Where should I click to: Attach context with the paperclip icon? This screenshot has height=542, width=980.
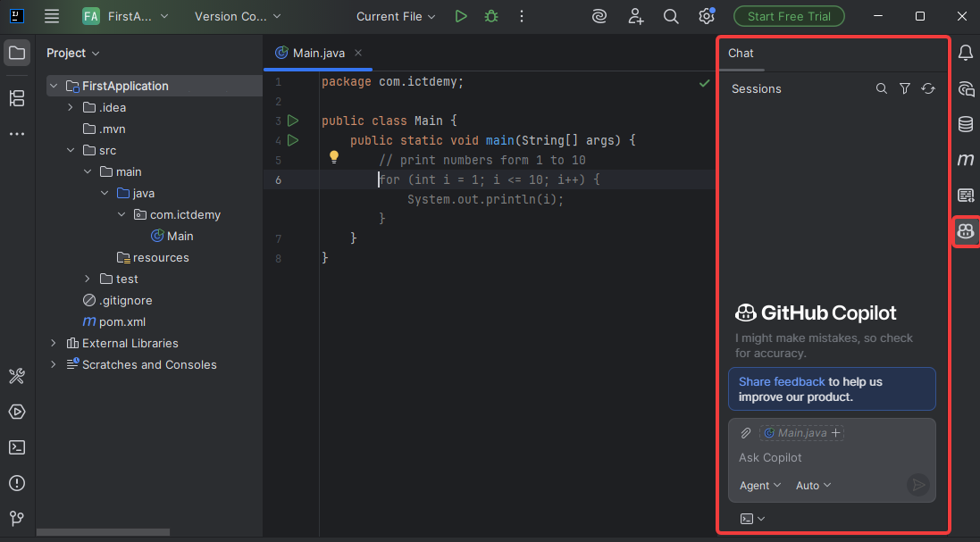pyautogui.click(x=746, y=433)
